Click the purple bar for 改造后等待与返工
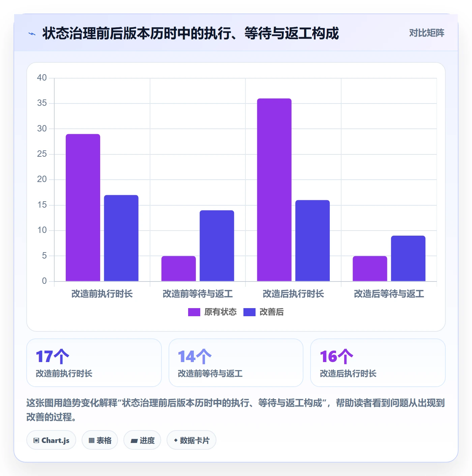This screenshot has height=476, width=472. pyautogui.click(x=370, y=269)
